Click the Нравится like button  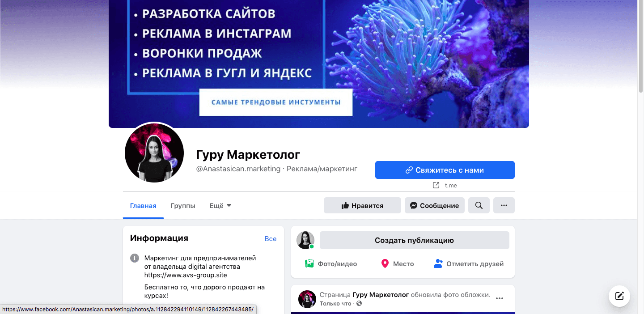coord(362,205)
